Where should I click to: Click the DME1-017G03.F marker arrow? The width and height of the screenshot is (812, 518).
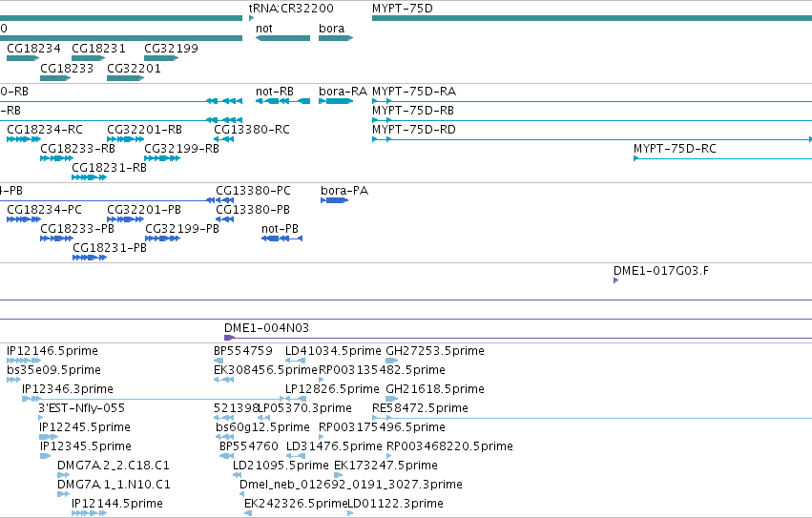615,280
